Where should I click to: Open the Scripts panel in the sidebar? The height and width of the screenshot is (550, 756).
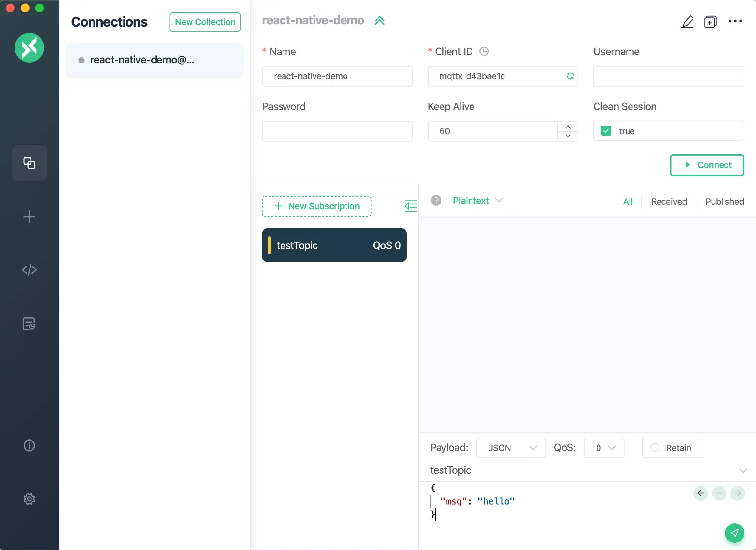click(x=29, y=270)
